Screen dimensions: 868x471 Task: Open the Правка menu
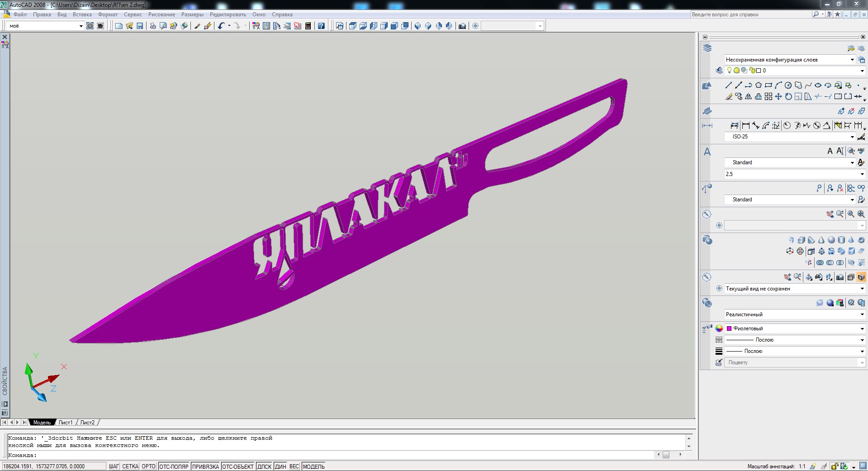(x=42, y=14)
